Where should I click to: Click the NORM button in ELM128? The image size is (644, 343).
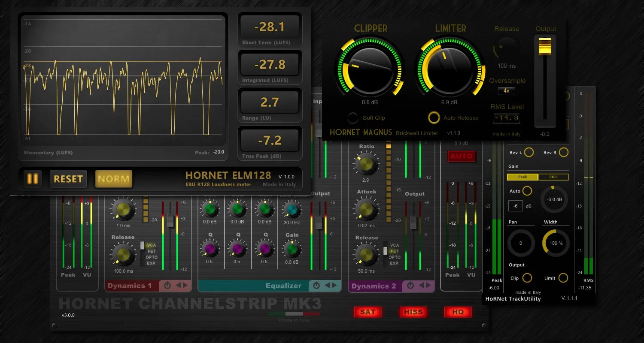pos(113,179)
